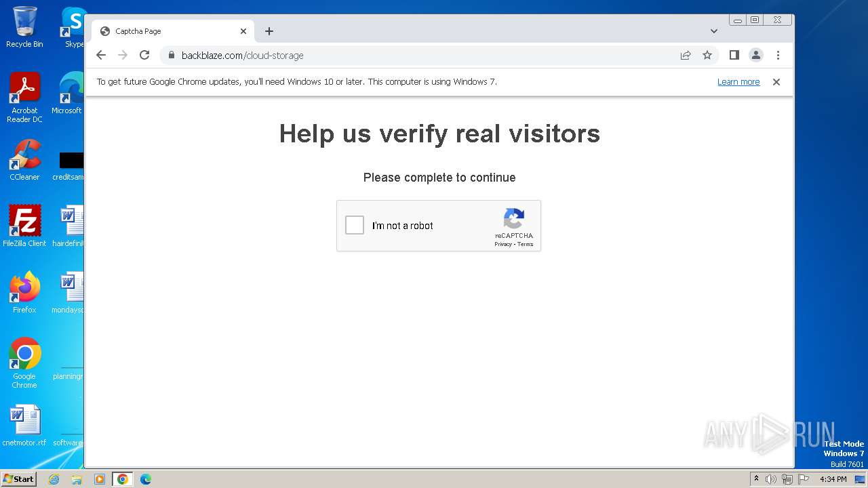The image size is (868, 488).
Task: Open the Chrome three-dot menu
Action: (778, 55)
